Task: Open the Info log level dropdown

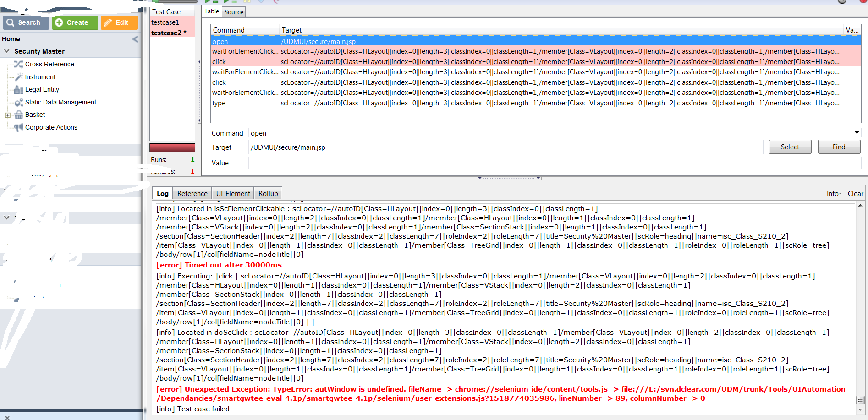Action: click(x=833, y=194)
